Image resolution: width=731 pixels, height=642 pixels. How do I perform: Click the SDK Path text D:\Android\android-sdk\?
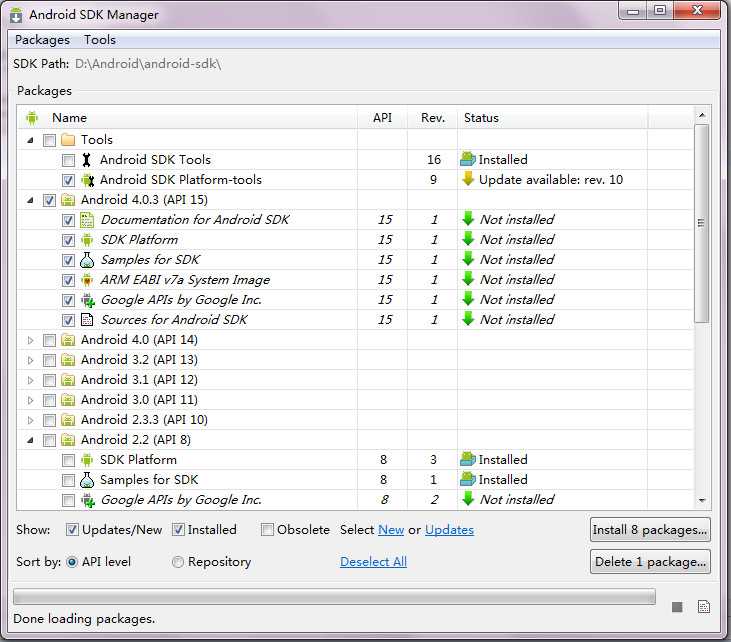148,64
